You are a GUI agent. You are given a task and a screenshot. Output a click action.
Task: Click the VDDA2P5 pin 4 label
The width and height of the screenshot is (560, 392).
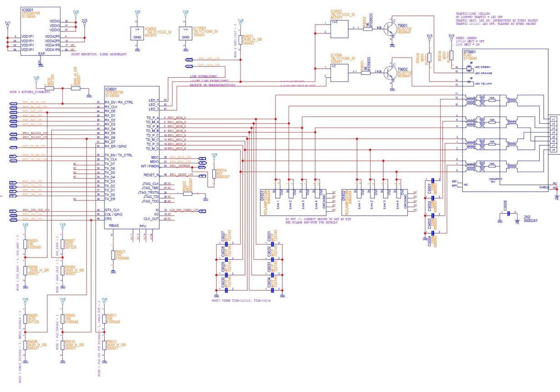[52, 36]
